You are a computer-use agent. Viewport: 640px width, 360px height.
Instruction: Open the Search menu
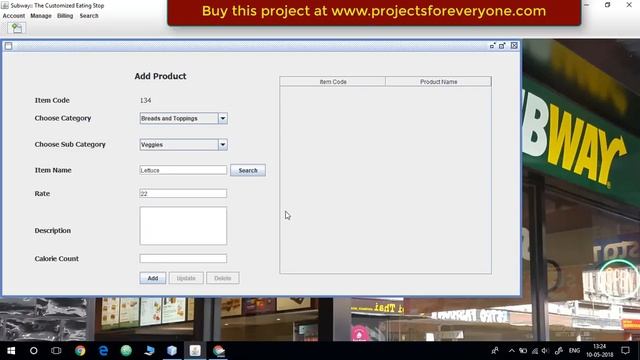(x=89, y=16)
